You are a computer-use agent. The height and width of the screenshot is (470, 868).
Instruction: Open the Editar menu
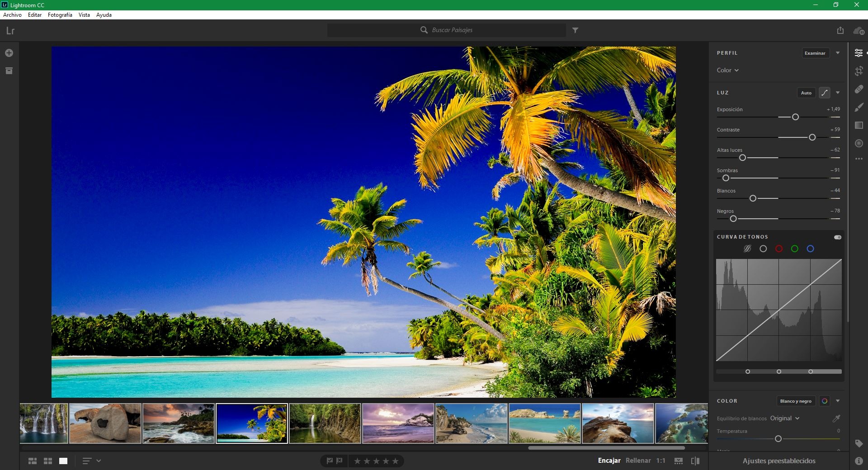pos(35,15)
